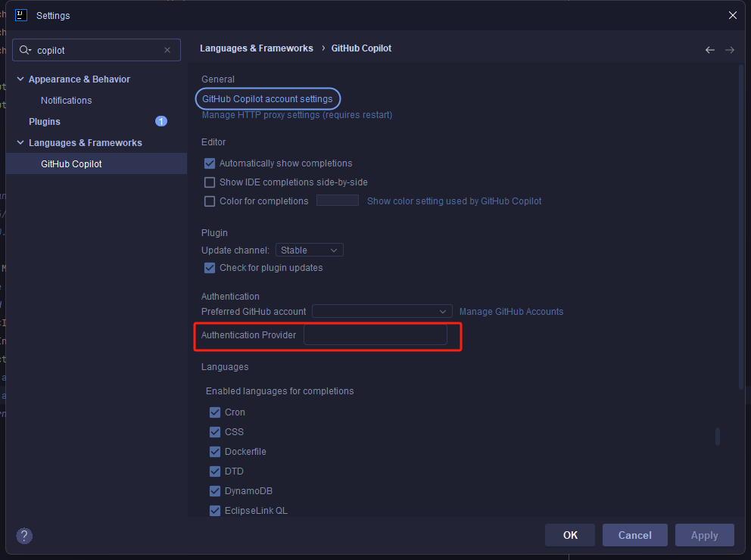Open GitHub Copilot account settings link
This screenshot has height=560, width=751.
click(x=267, y=99)
